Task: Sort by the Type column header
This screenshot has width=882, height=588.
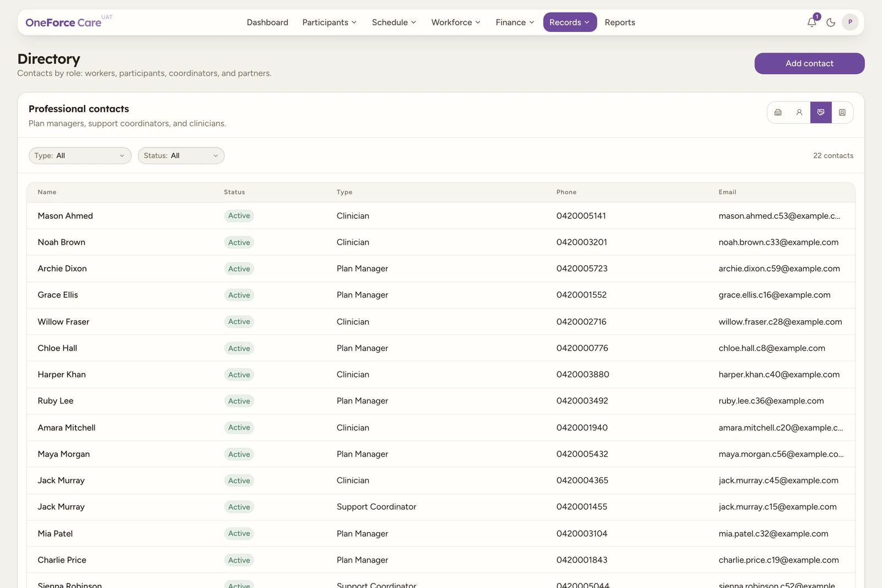Action: [345, 192]
